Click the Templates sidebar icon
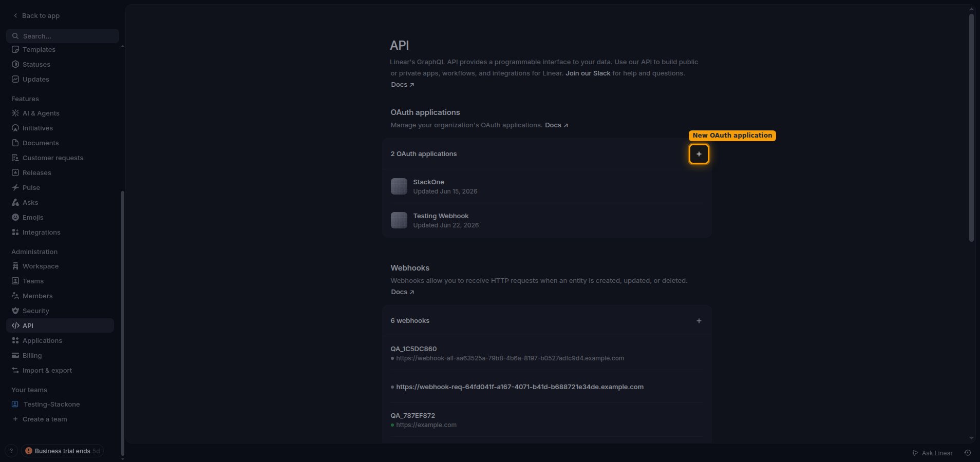The height and width of the screenshot is (462, 980). pos(15,50)
